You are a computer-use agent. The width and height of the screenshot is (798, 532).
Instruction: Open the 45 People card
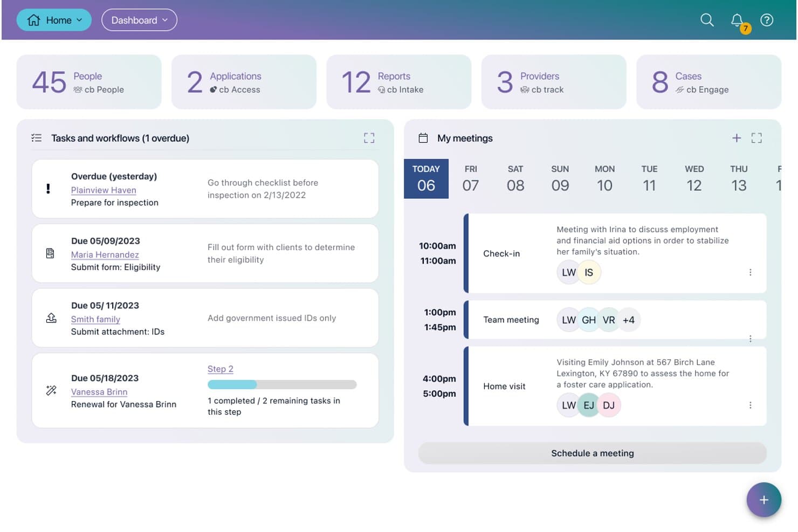pyautogui.click(x=89, y=82)
